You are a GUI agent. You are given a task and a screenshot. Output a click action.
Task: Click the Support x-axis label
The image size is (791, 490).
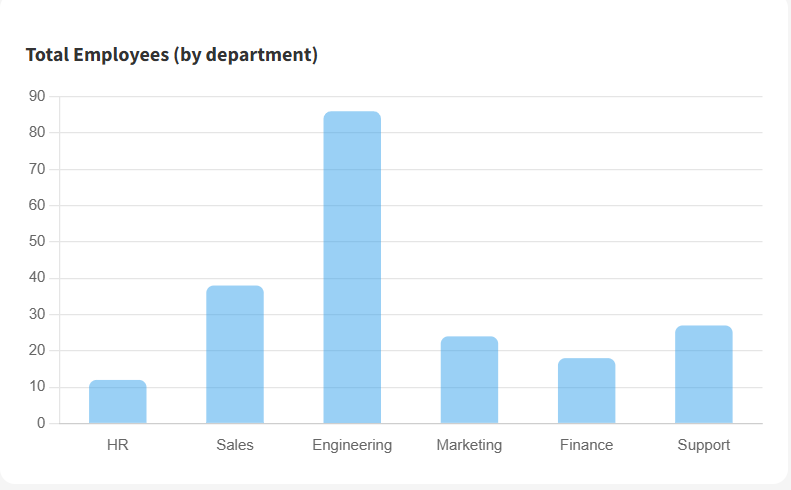703,445
